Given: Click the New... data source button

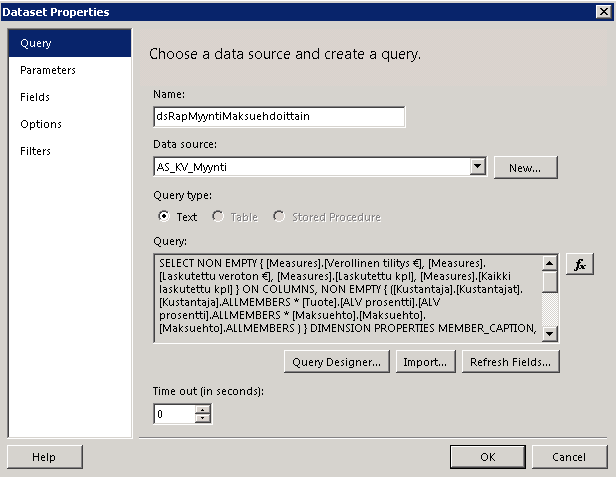Looking at the screenshot, I should coord(525,168).
